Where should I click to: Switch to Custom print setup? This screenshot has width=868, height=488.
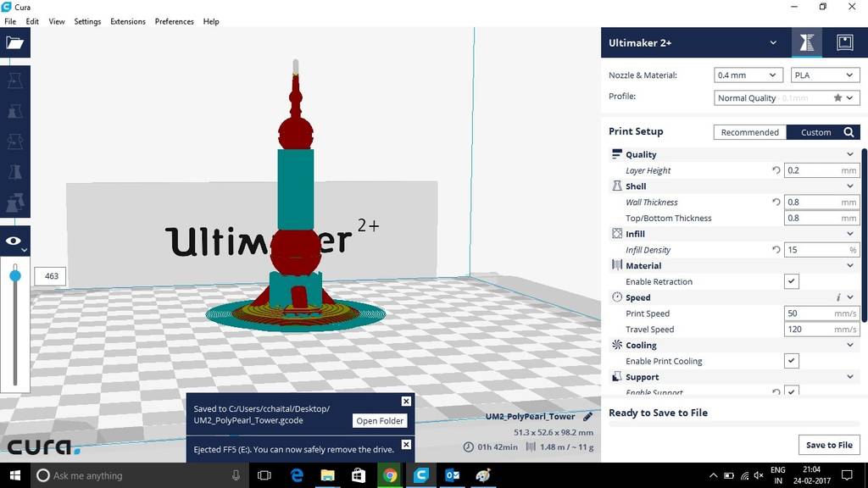(x=815, y=132)
